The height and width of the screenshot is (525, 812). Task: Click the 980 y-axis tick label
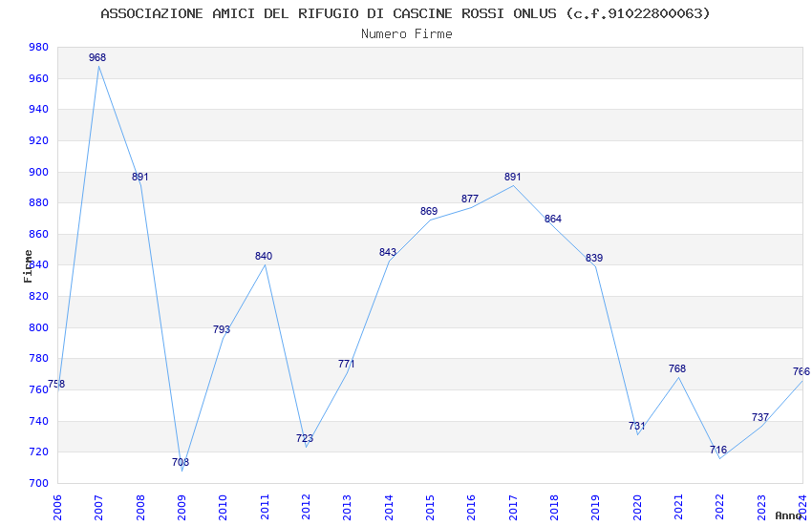(39, 48)
